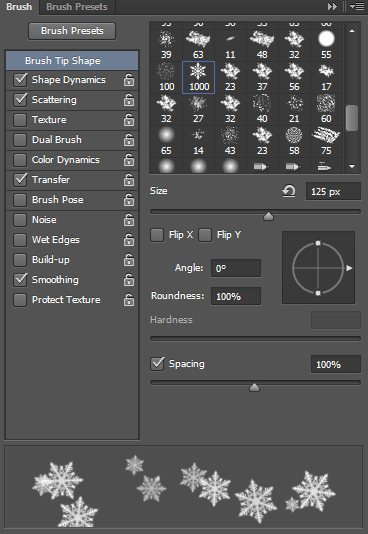Lock the Noise setting
This screenshot has height=534, width=368.
tap(129, 220)
